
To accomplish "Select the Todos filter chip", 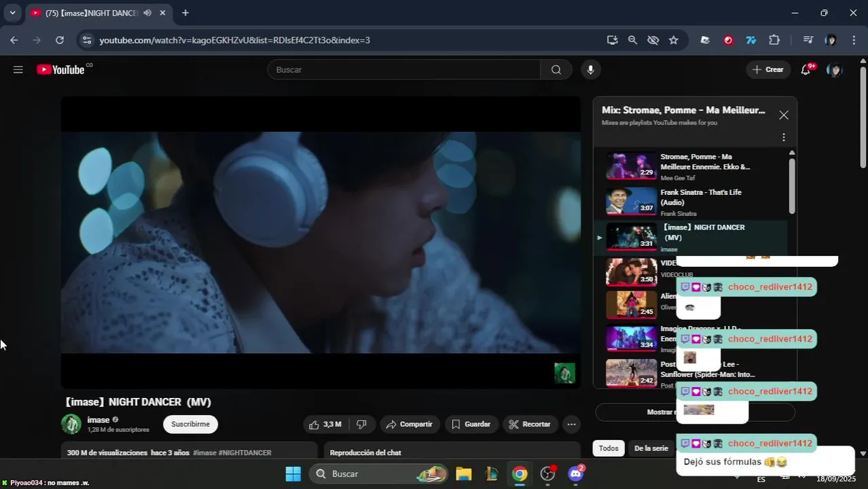I will coord(609,448).
